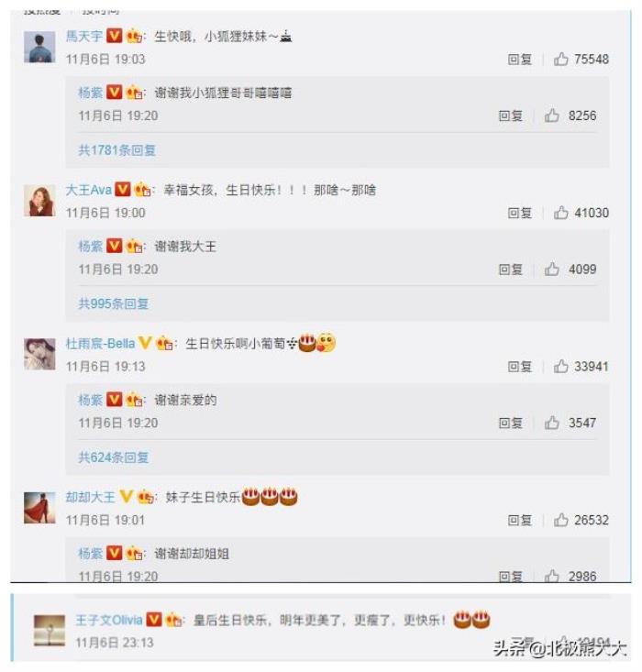Click thumbs-up icon showing 8256 likes

[x=551, y=116]
